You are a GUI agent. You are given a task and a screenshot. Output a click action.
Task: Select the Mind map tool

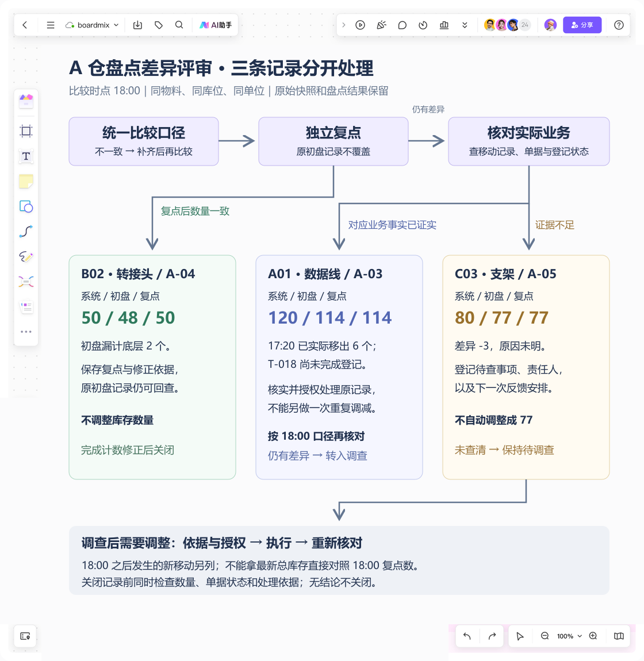click(26, 282)
